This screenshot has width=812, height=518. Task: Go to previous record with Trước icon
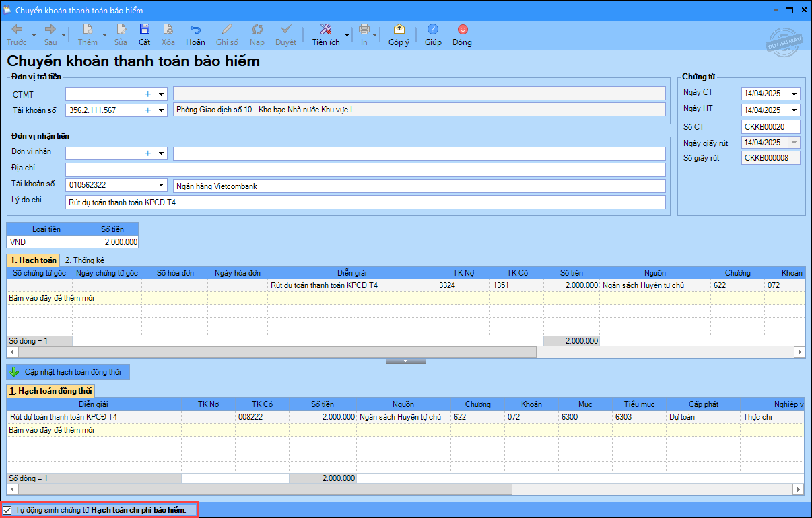(17, 30)
